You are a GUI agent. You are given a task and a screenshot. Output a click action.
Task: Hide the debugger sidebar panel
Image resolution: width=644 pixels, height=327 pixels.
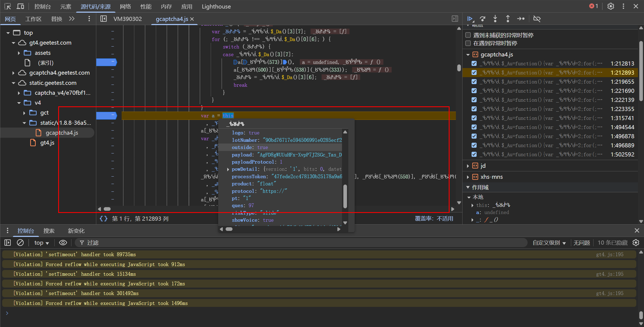pos(455,19)
